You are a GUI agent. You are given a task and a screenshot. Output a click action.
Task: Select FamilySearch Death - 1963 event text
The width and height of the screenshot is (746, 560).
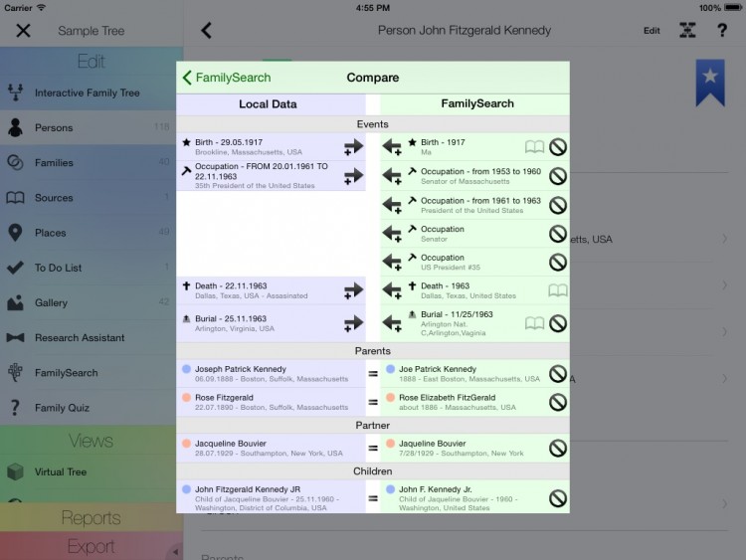pyautogui.click(x=445, y=285)
